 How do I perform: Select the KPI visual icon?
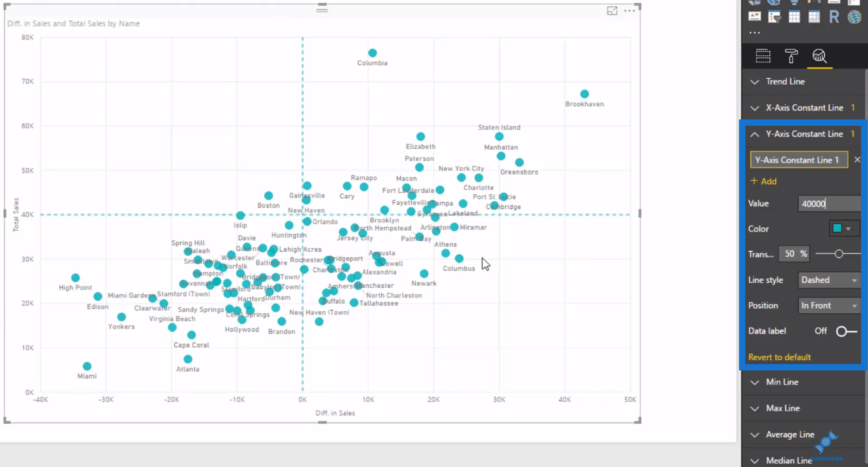pos(754,17)
